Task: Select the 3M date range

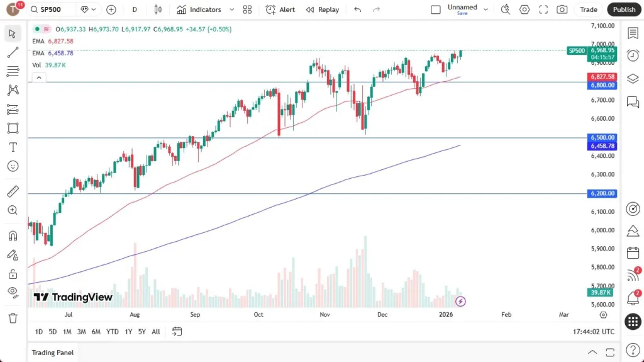Action: pos(81,332)
